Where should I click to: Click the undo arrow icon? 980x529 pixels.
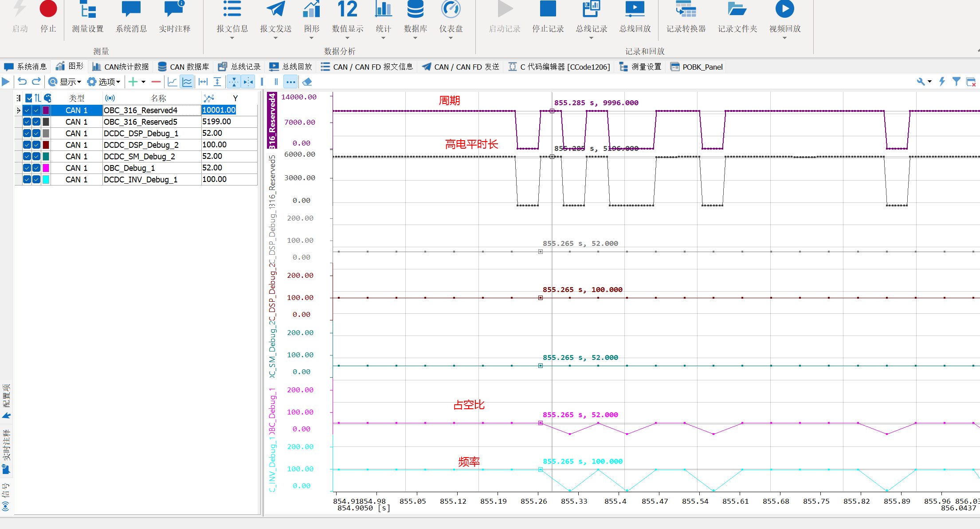[x=22, y=82]
